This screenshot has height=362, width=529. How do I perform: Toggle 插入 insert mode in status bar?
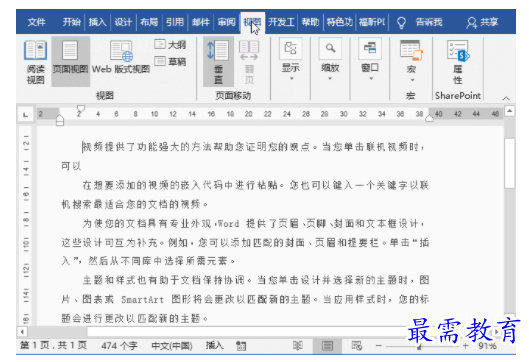[x=215, y=345]
